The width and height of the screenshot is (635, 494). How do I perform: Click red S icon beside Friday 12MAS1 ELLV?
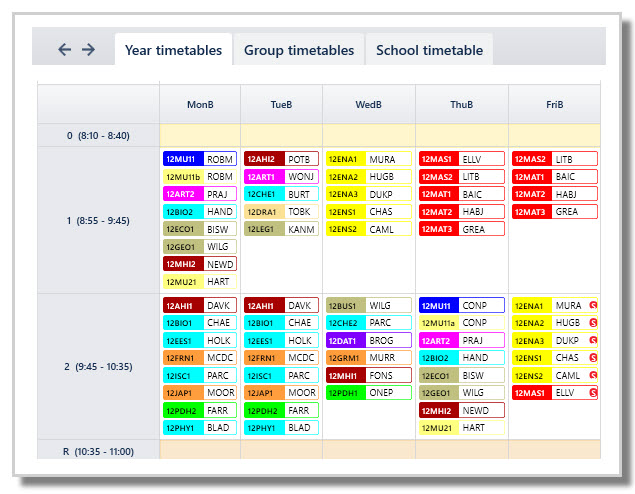[593, 392]
